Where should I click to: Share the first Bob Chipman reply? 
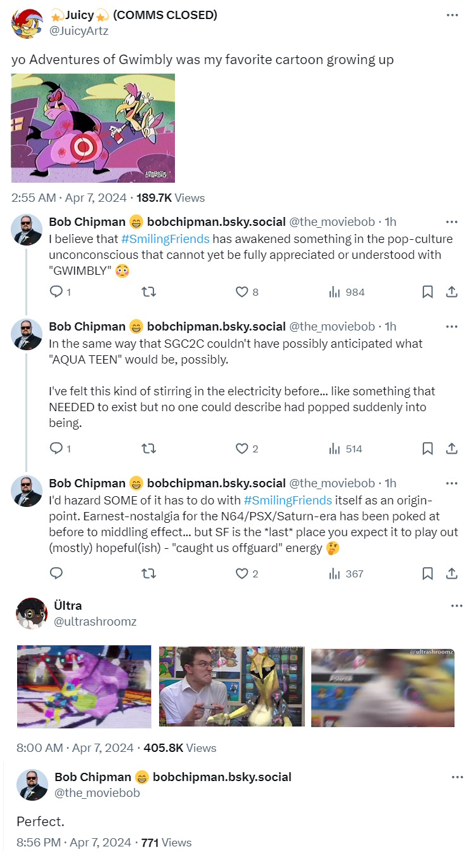coord(452,292)
